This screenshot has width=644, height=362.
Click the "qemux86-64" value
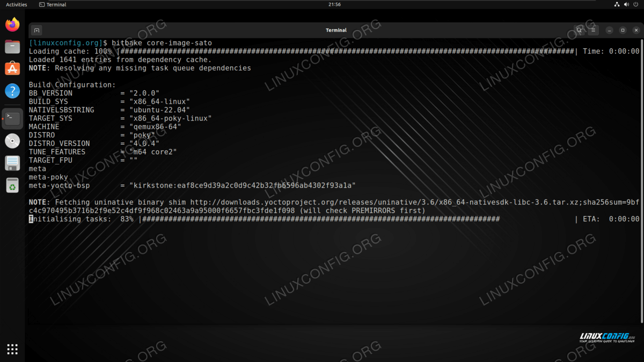(156, 127)
